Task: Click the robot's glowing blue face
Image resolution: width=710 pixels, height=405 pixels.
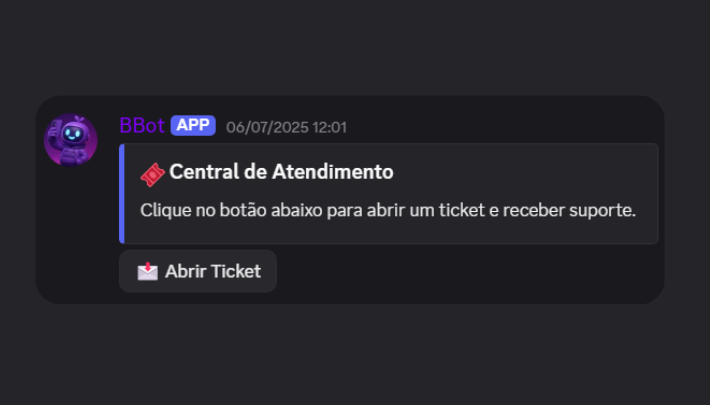Action: pos(72,134)
